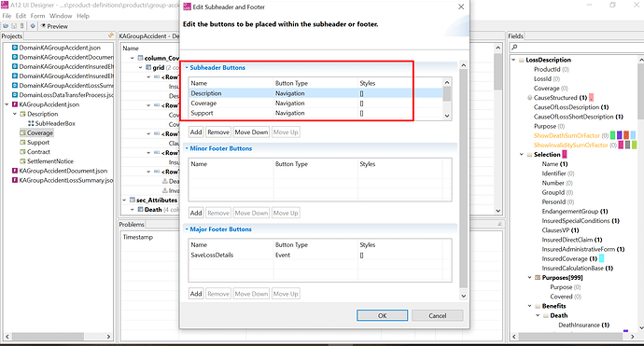Click the Fields panel tab
Viewport: 644px width, 346px height.
[x=515, y=36]
